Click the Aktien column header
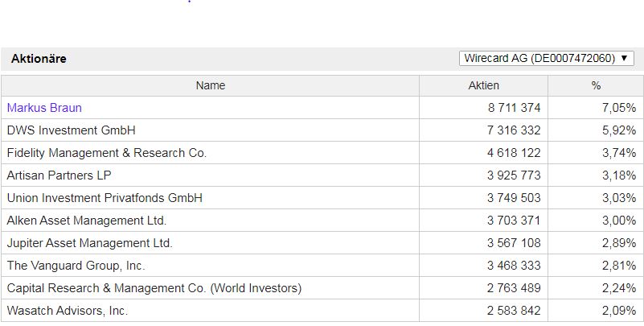644x326 pixels. click(x=483, y=85)
